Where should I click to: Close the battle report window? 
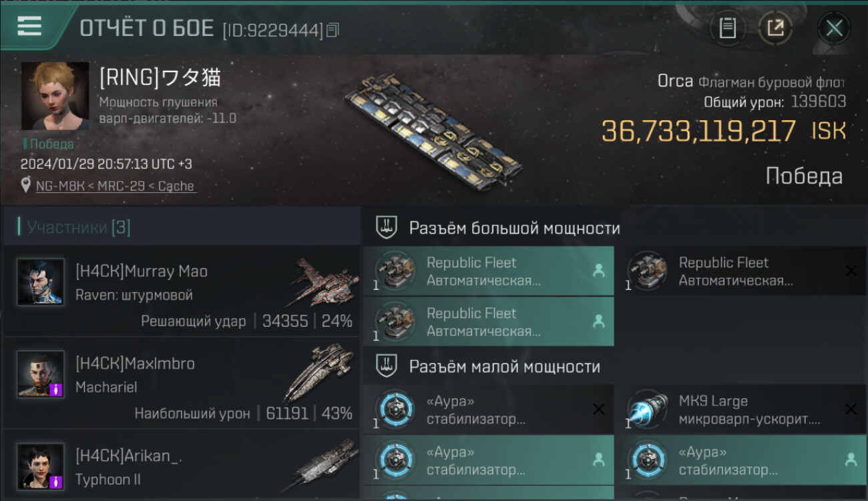[834, 28]
